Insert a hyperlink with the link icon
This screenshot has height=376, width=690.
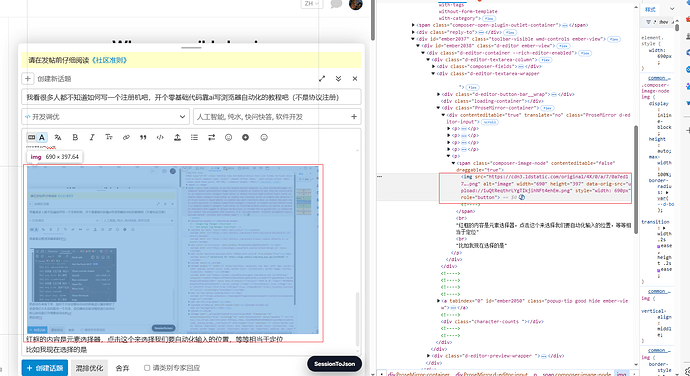pyautogui.click(x=126, y=137)
